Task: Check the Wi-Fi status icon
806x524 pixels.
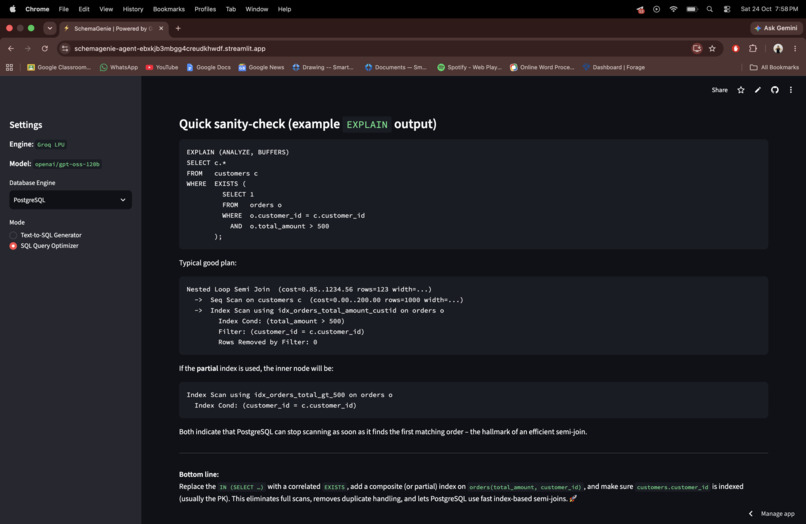Action: point(673,9)
